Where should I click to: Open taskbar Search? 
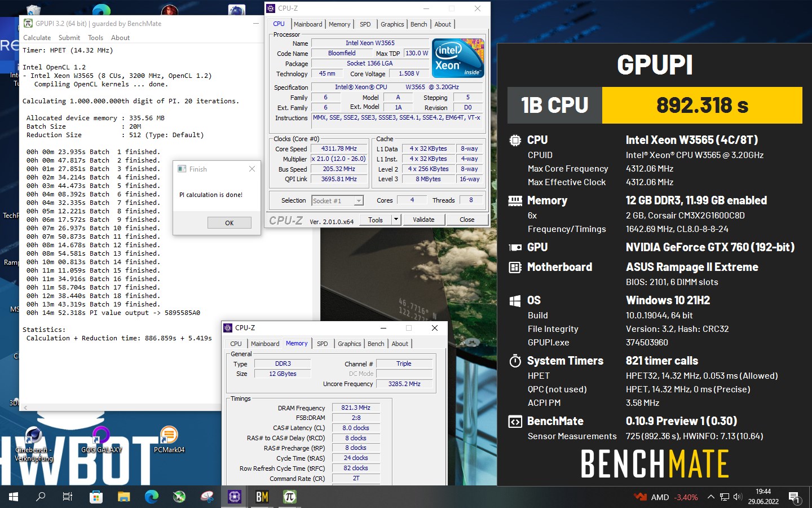tap(41, 497)
